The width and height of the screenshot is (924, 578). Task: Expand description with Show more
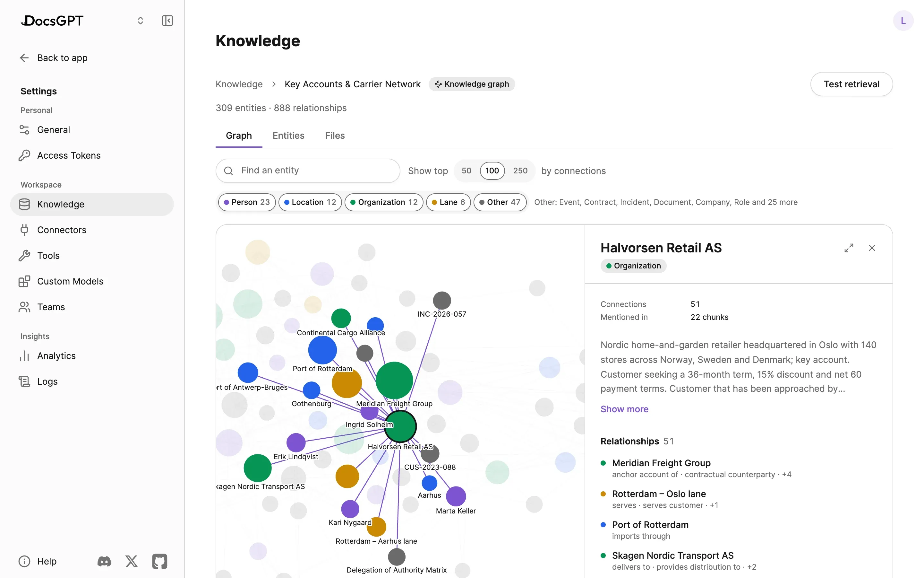coord(624,409)
